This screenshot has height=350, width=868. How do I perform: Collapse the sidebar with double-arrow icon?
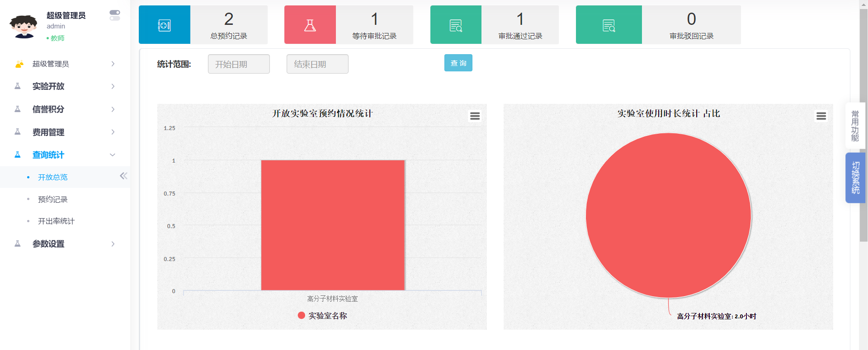tap(123, 176)
